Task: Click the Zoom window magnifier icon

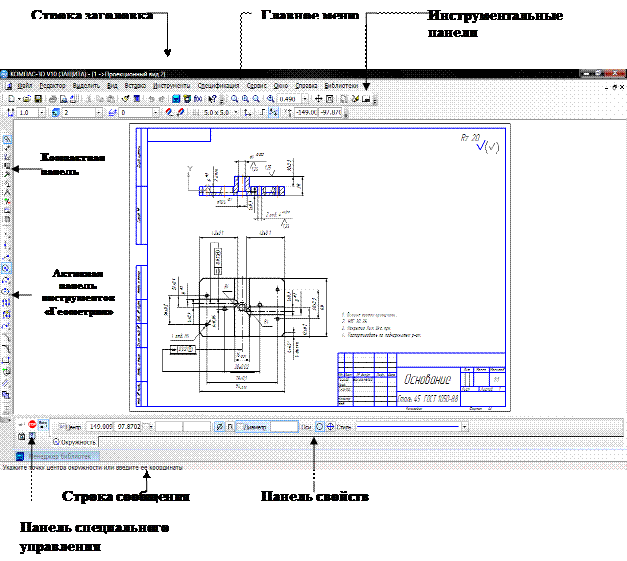Action: pos(235,99)
